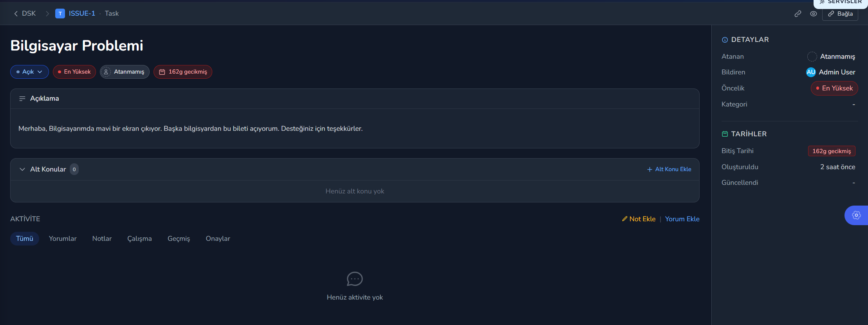Click the Açıklama section lines icon
This screenshot has height=325, width=868.
(x=22, y=99)
